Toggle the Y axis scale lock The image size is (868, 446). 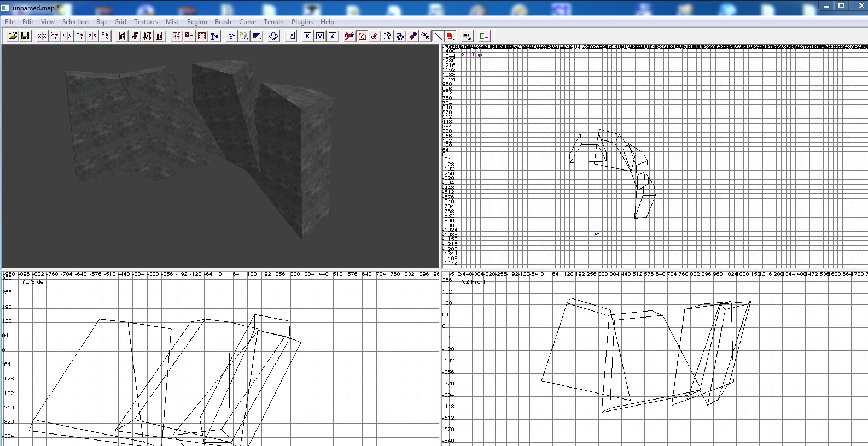[x=320, y=36]
